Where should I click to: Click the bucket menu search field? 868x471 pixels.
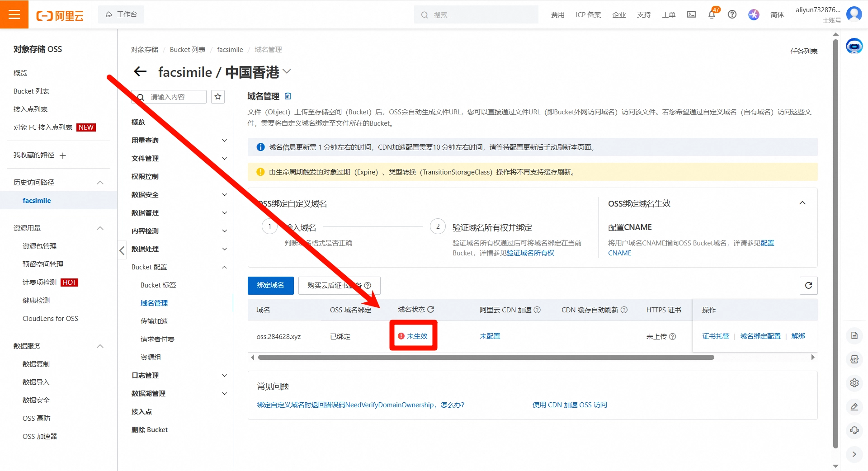coord(169,97)
